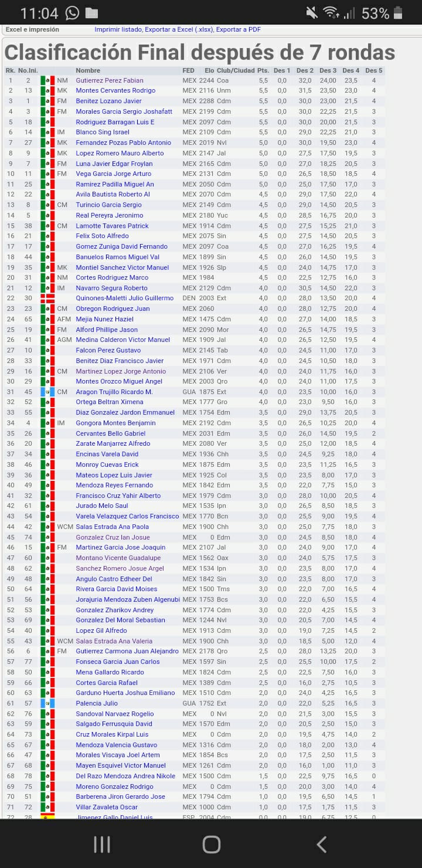Open player Real Pereyra Jeronimo
The image size is (422, 868).
coord(109,215)
